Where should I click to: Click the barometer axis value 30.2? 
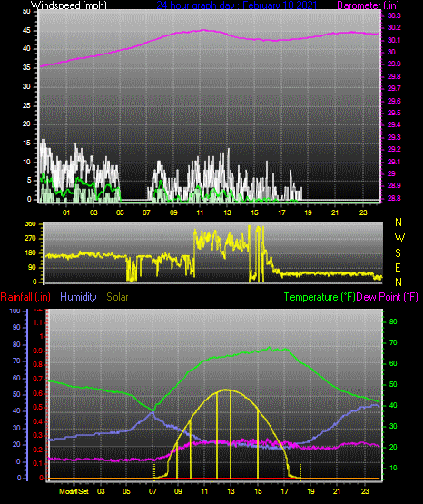(394, 27)
